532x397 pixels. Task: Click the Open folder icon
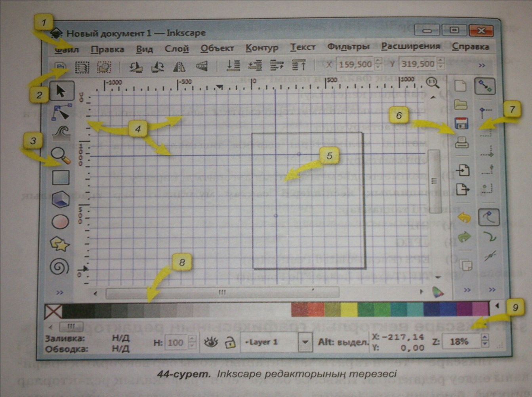[461, 104]
